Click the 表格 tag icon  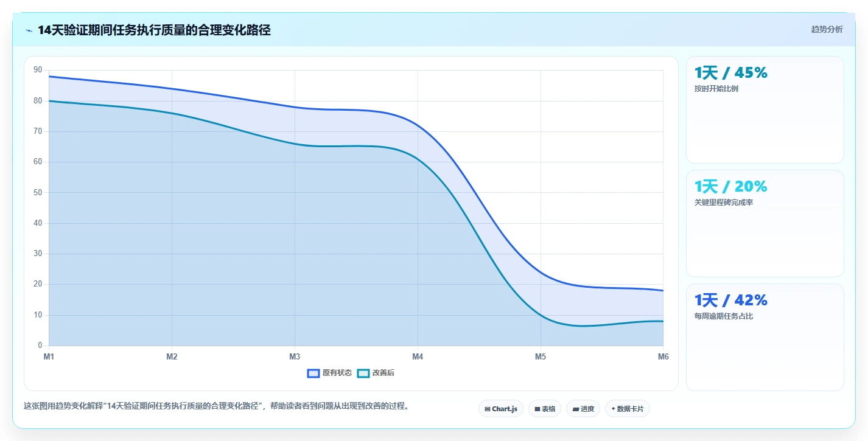click(537, 409)
